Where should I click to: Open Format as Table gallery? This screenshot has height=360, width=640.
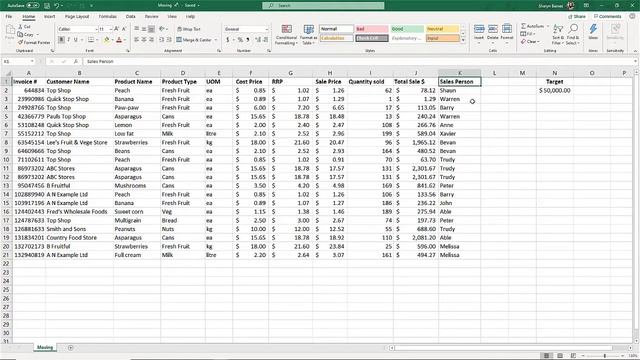coord(309,35)
